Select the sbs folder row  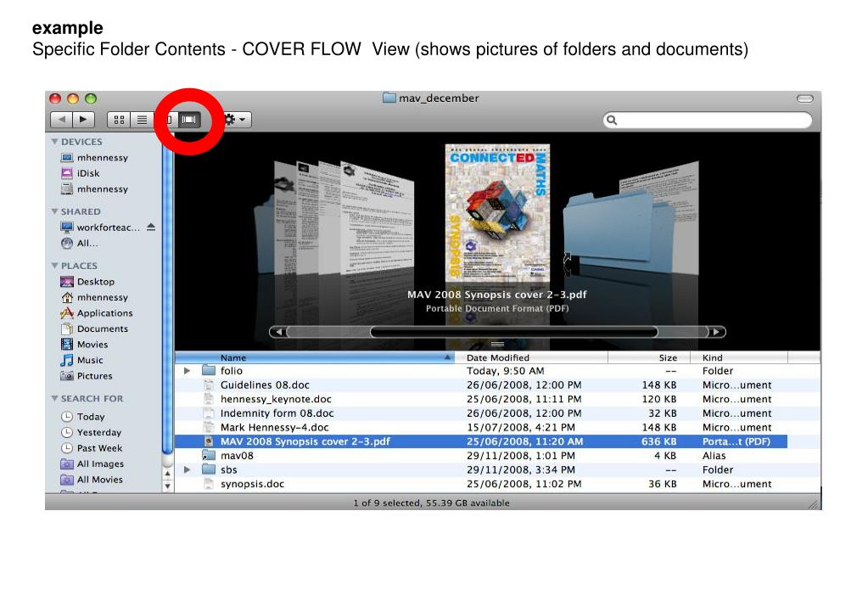point(497,469)
